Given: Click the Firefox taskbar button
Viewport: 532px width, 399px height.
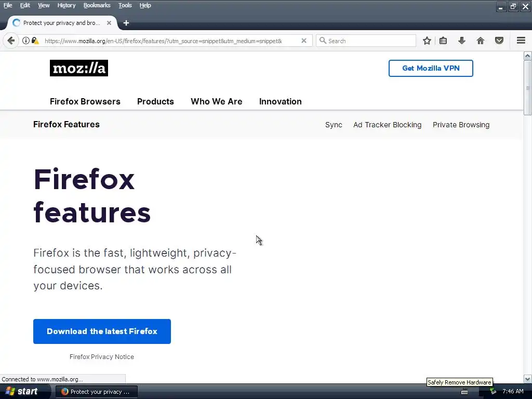Looking at the screenshot, I should (x=96, y=392).
